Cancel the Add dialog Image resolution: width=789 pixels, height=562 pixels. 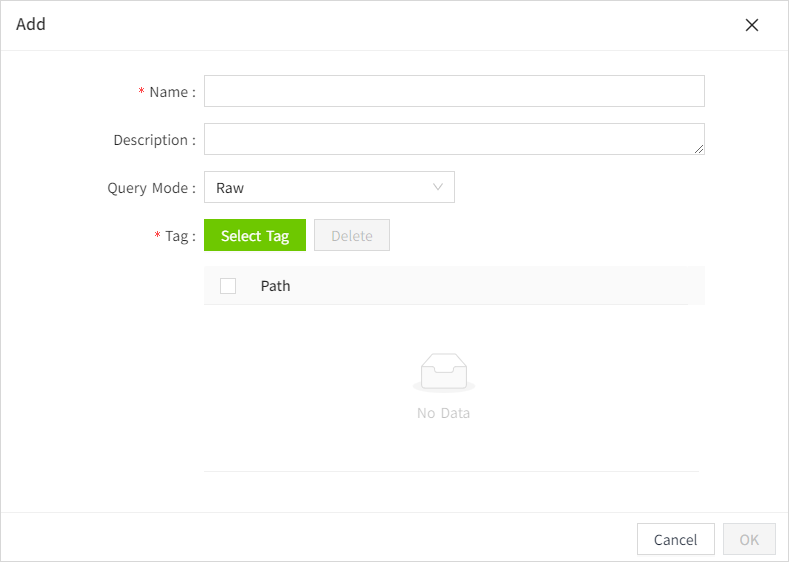pyautogui.click(x=675, y=539)
